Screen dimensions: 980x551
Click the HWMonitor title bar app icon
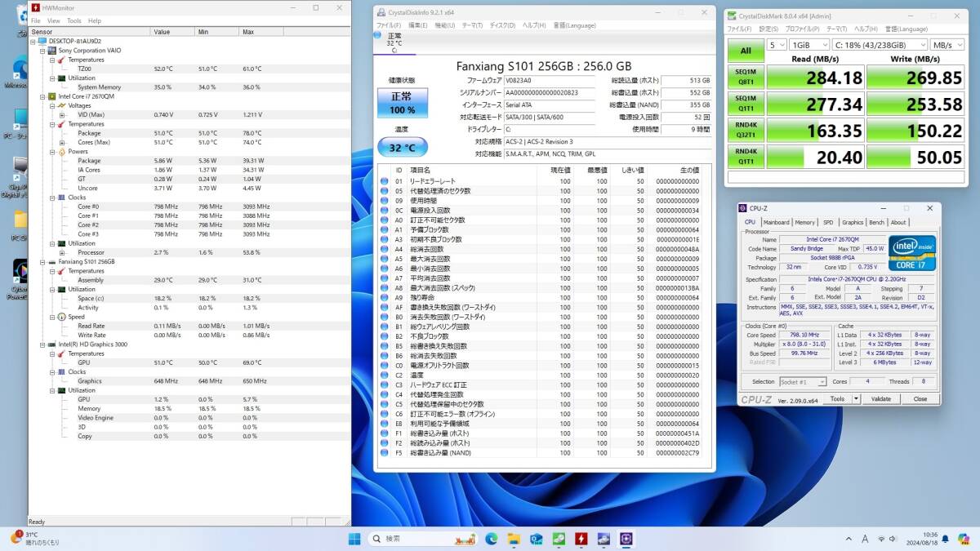[x=34, y=7]
